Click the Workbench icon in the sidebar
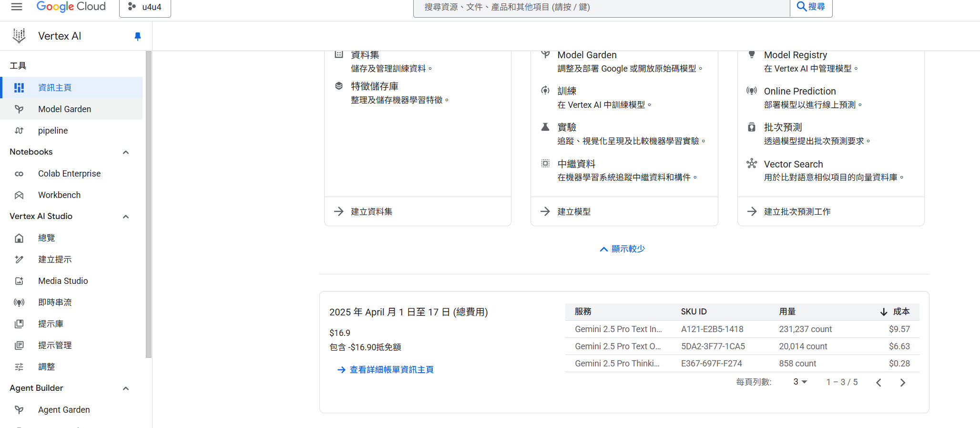The image size is (980, 428). pos(19,195)
